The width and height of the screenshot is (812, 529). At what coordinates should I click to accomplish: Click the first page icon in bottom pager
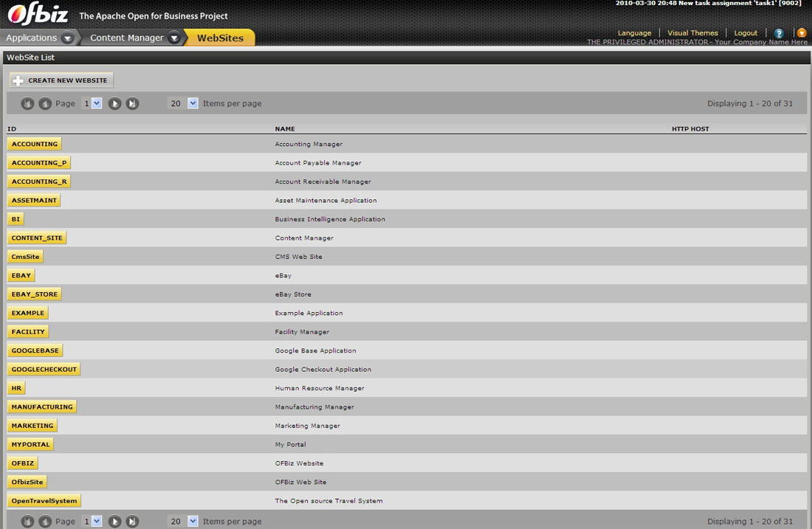click(x=27, y=521)
